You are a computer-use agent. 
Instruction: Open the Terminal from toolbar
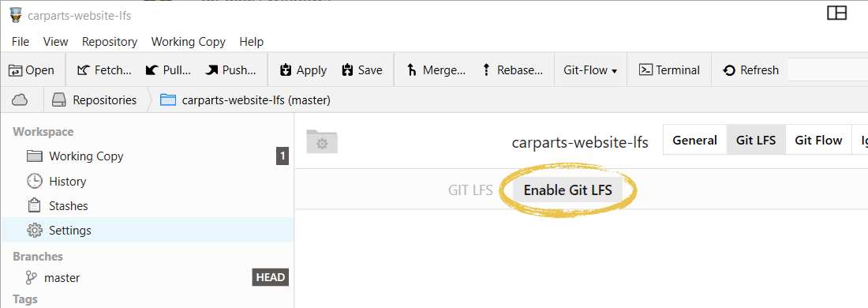pyautogui.click(x=669, y=70)
